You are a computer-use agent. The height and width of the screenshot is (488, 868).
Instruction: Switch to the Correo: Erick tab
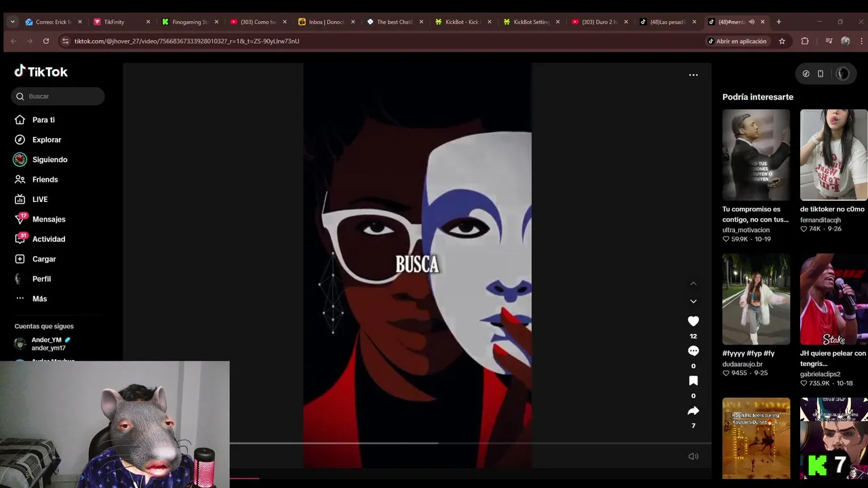53,22
